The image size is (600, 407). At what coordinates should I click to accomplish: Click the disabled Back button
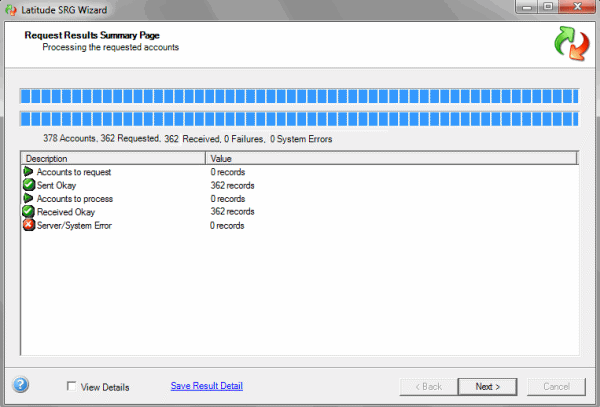pyautogui.click(x=429, y=387)
